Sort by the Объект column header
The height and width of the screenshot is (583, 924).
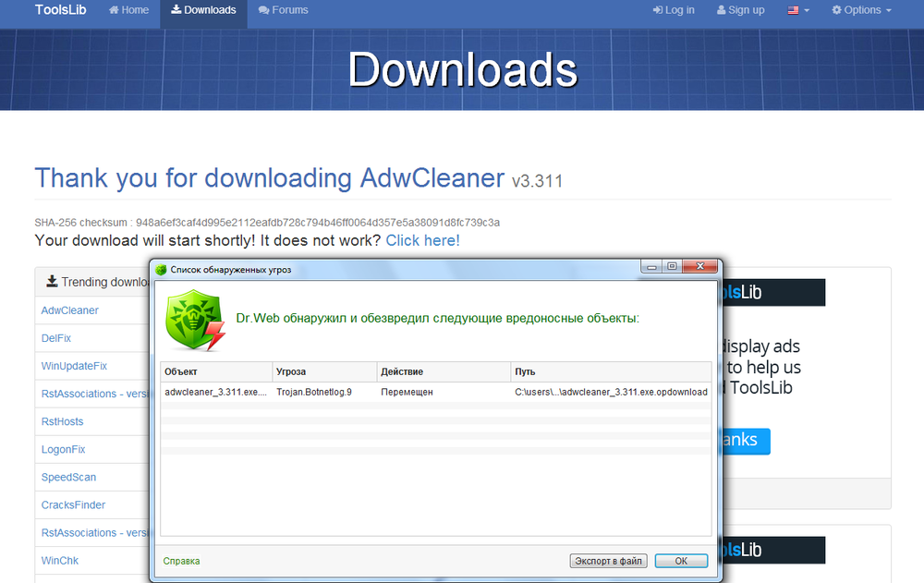pos(216,371)
